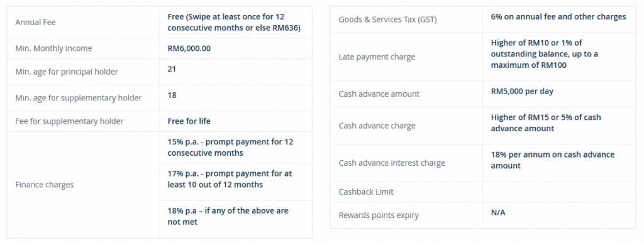Viewport: 644px width, 243px height.
Task: Select the Min. Monthly Income label
Action: pos(54,48)
